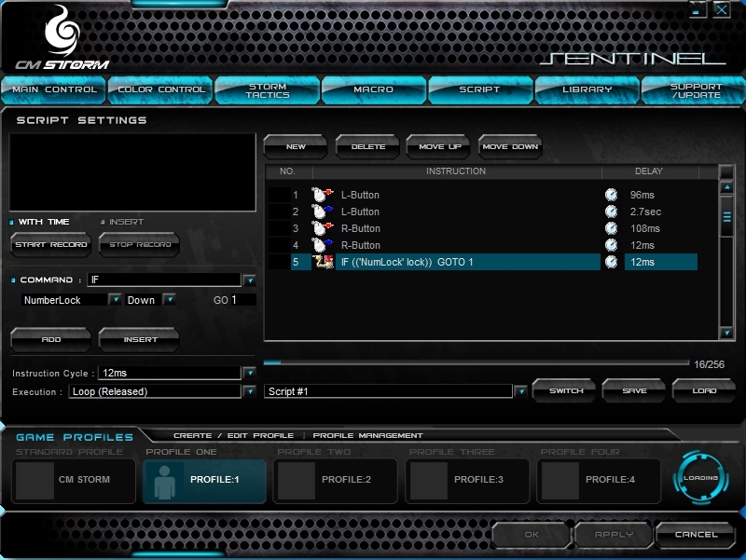Go to the Storm Tactics tab
The image size is (746, 560).
268,90
